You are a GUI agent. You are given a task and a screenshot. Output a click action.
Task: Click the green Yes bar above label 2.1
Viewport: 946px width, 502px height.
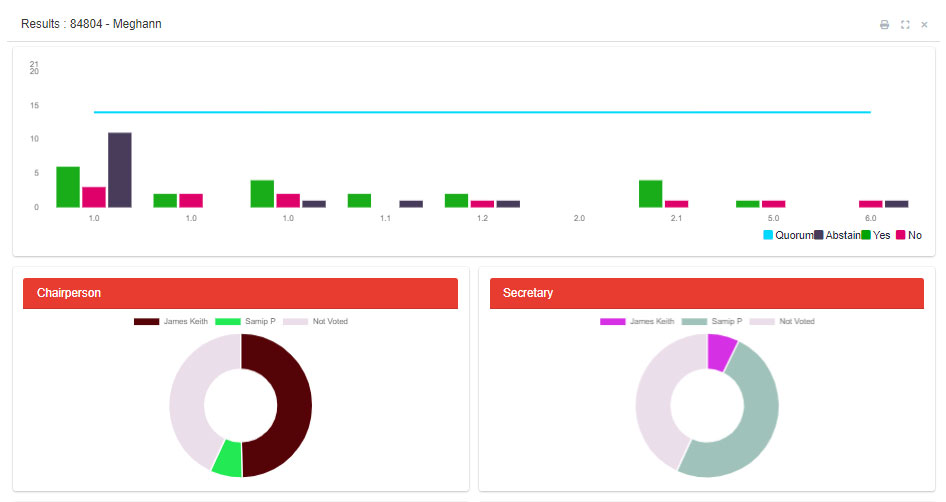click(650, 194)
